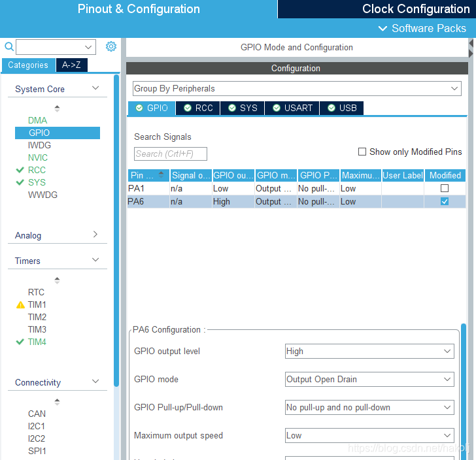This screenshot has width=476, height=460.
Task: Click the PA6 Configuration panel scrollbar
Action: (x=464, y=391)
